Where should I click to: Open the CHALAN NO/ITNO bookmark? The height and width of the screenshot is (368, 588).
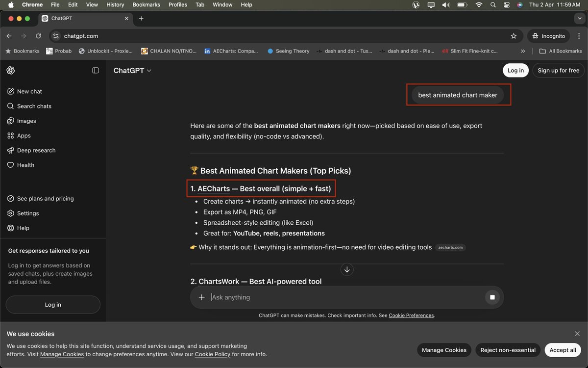point(169,51)
